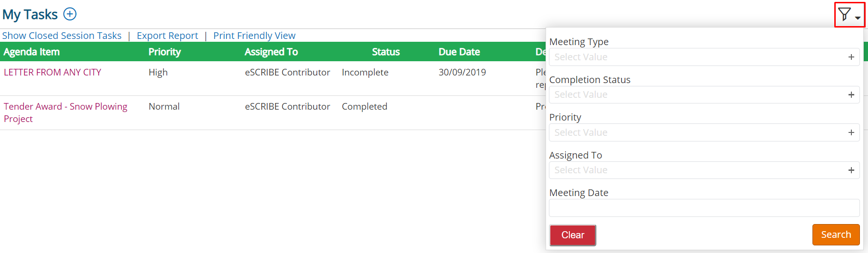Open the filter funnel icon
The height and width of the screenshot is (253, 868).
(844, 14)
